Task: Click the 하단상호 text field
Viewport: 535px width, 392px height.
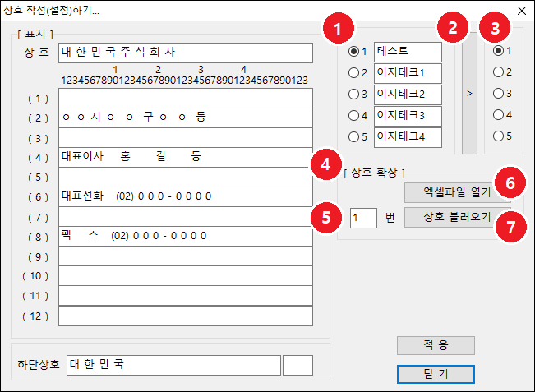Action: coord(173,364)
